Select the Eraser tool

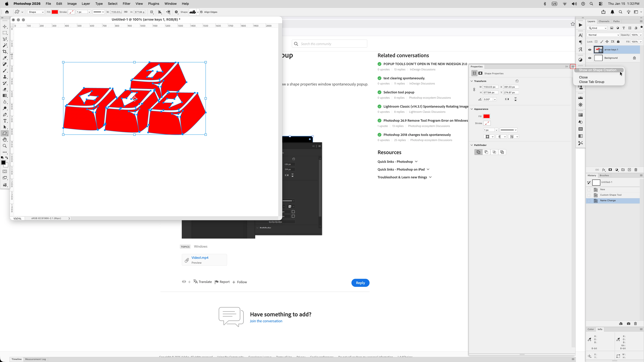coord(5,89)
